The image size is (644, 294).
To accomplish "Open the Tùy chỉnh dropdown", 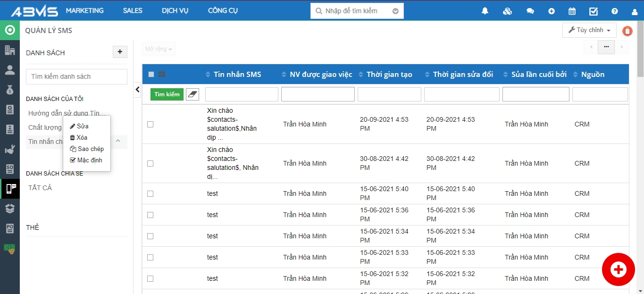I will click(x=589, y=30).
